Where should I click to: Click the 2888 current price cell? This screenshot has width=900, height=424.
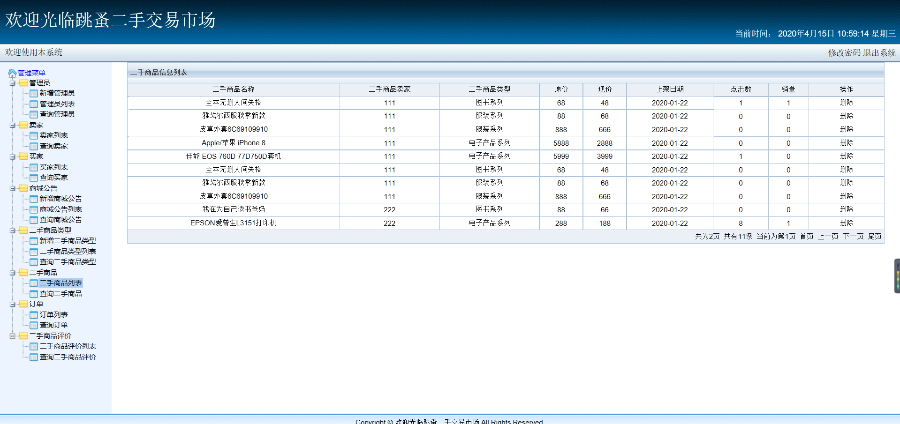click(x=604, y=142)
